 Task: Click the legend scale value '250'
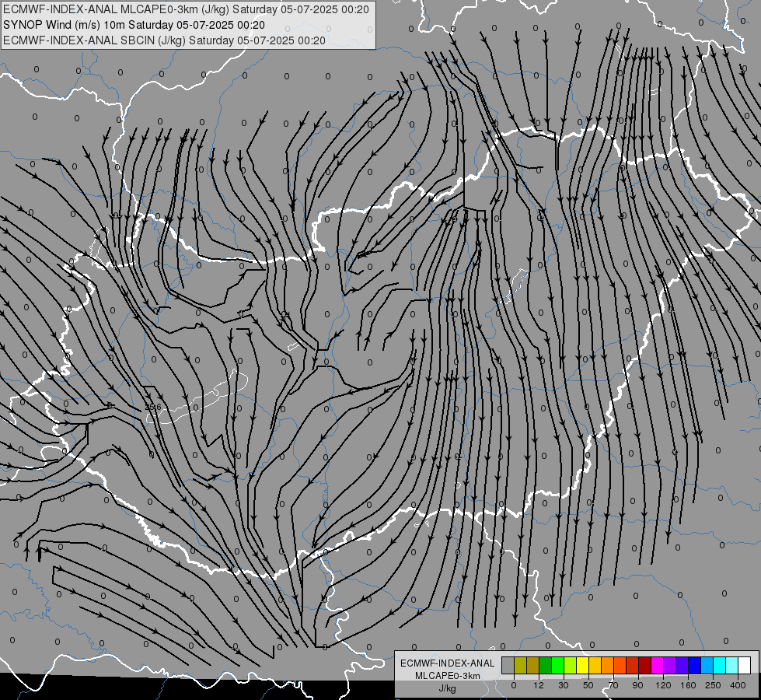click(713, 685)
